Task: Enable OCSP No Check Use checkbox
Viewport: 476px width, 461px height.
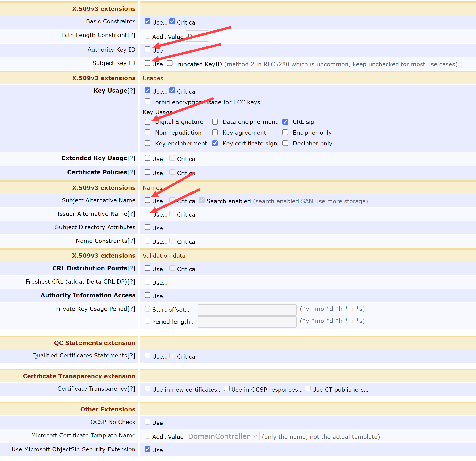Action: click(147, 422)
